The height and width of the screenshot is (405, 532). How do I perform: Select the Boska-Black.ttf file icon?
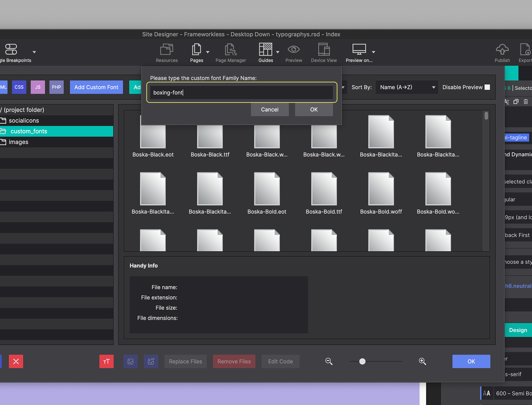coord(210,137)
